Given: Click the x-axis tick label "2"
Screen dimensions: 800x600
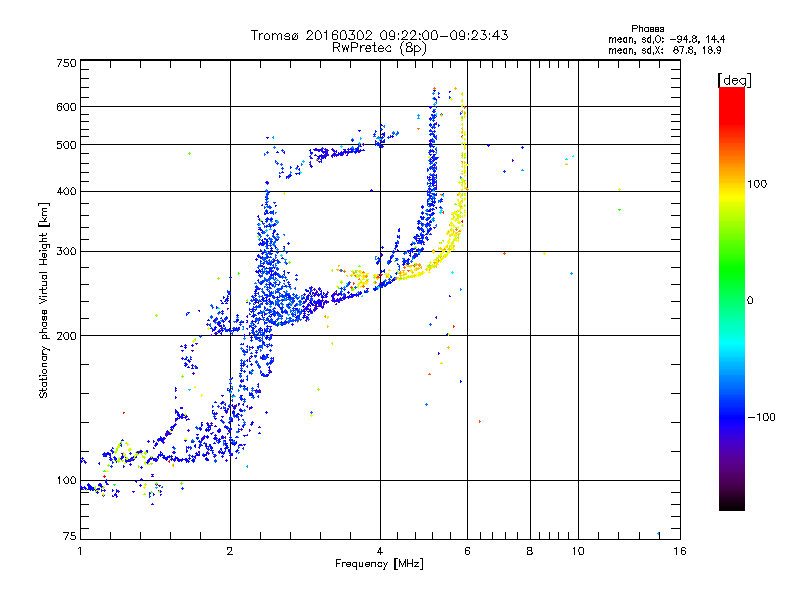Looking at the screenshot, I should (230, 551).
